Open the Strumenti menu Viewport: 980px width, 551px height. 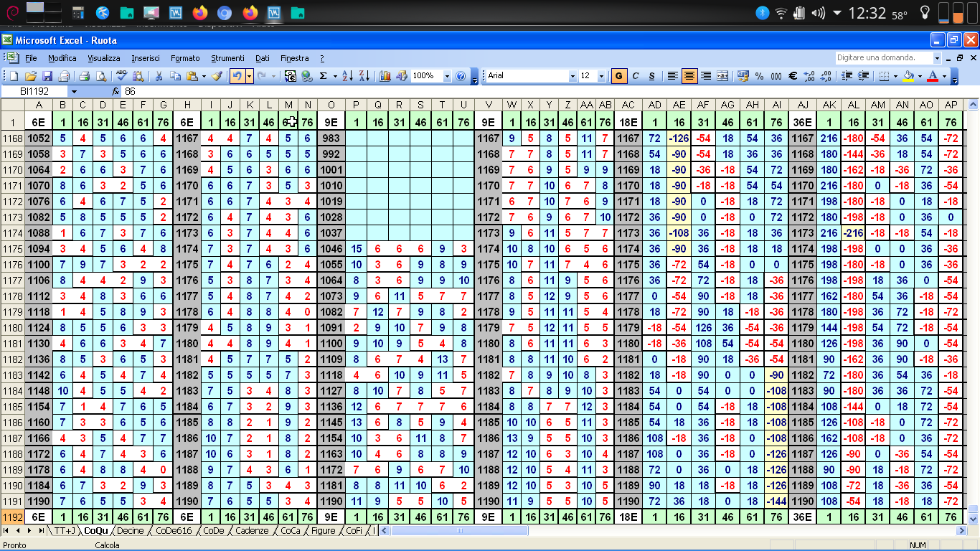pos(227,58)
